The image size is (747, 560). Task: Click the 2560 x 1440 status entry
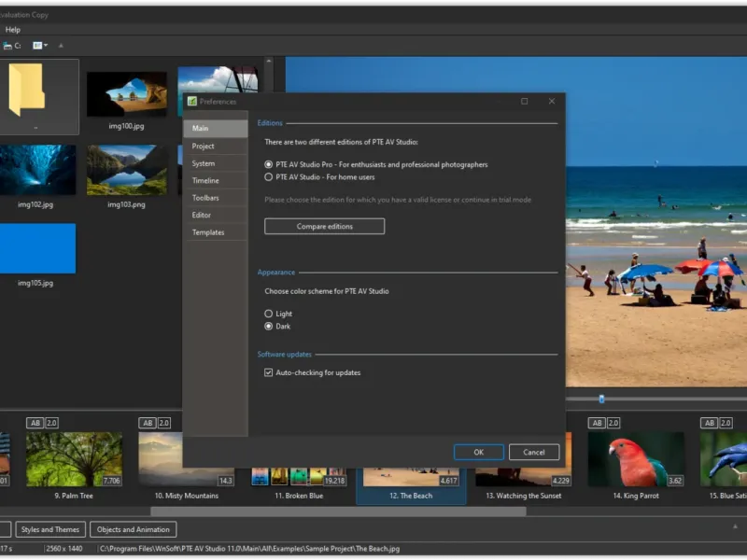pos(63,549)
